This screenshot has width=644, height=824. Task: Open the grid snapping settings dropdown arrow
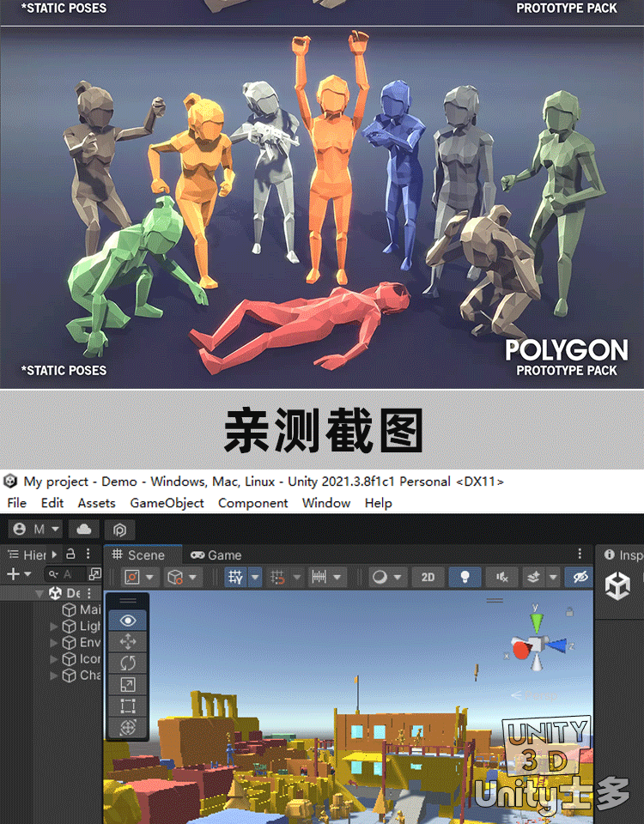(297, 578)
